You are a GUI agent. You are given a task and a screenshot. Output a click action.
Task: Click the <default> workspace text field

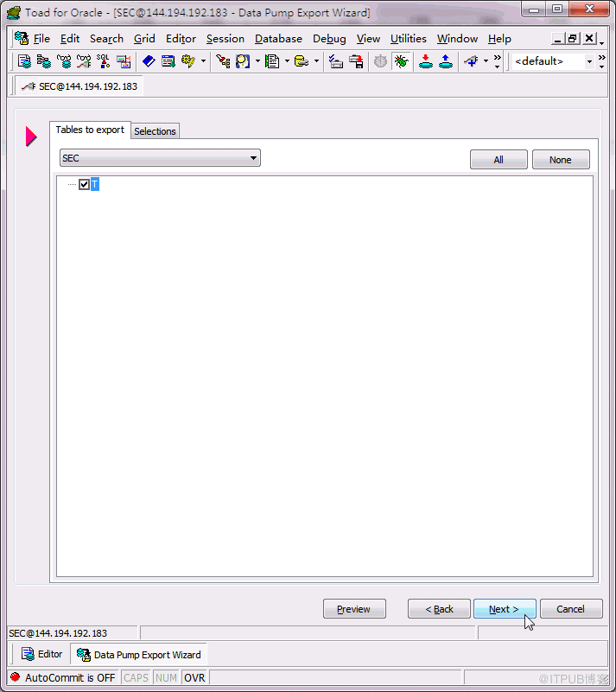[x=547, y=61]
